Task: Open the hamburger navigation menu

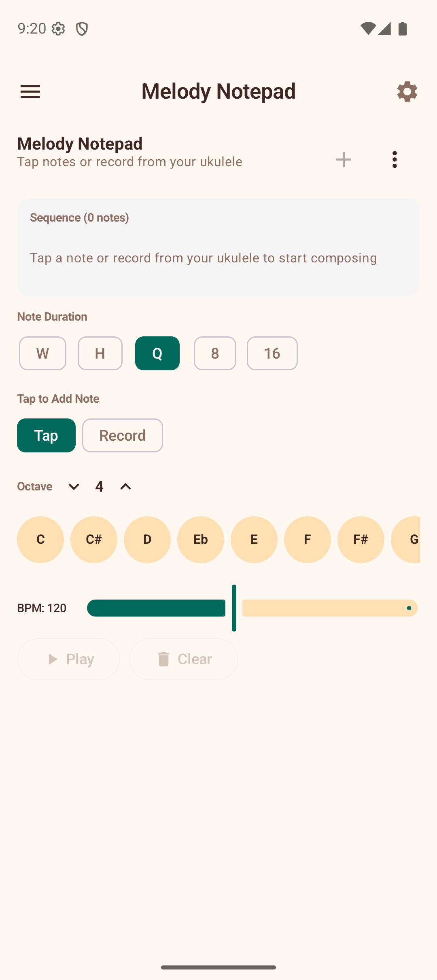Action: [30, 91]
